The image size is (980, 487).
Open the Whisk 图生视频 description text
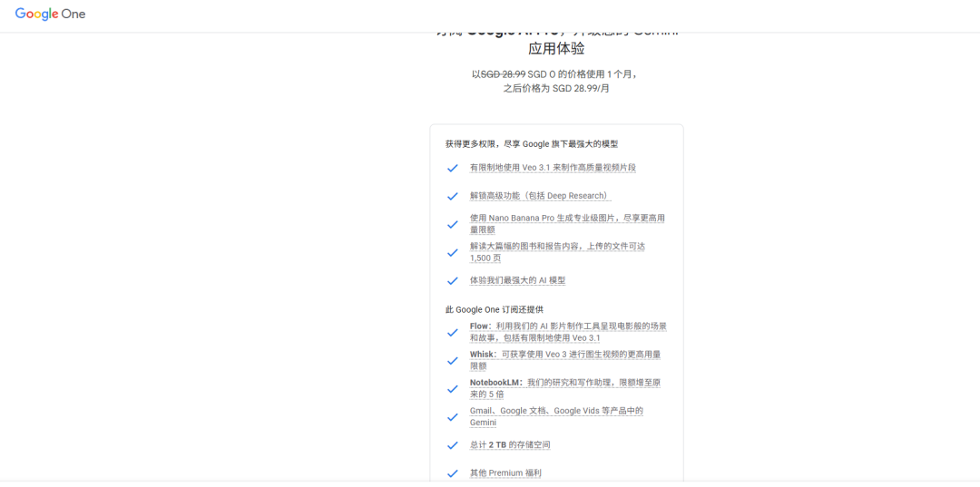[x=565, y=360]
